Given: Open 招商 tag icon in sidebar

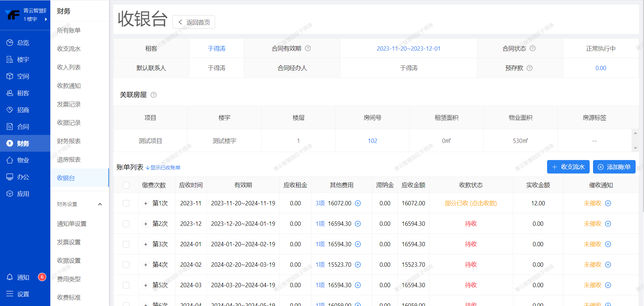Looking at the screenshot, I should 10,110.
